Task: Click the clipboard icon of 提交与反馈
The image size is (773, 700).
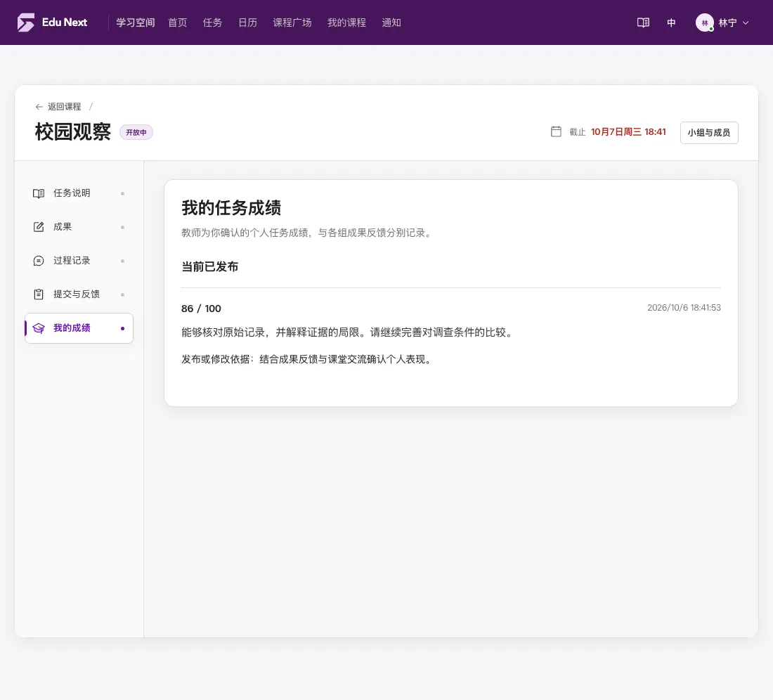Action: (39, 294)
